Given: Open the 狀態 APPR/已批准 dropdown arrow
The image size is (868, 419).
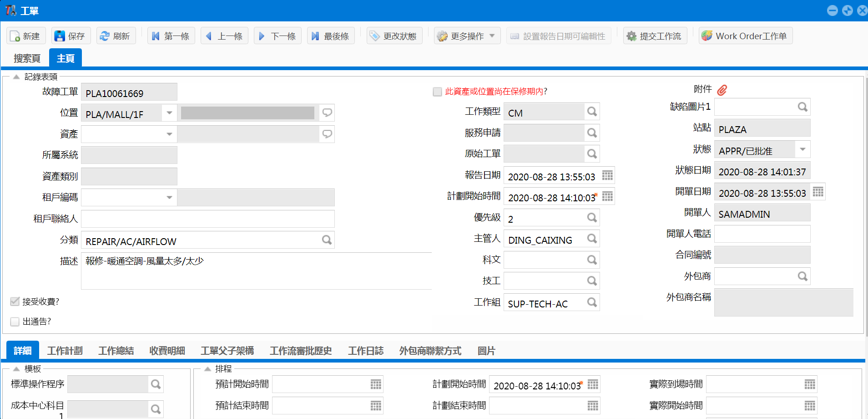Looking at the screenshot, I should click(802, 149).
